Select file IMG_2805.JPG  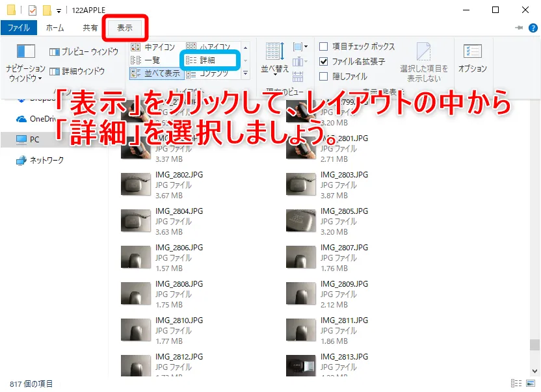[328, 221]
